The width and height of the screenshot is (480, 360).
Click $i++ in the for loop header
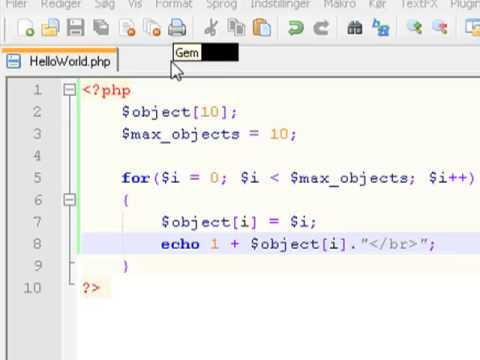click(x=448, y=178)
